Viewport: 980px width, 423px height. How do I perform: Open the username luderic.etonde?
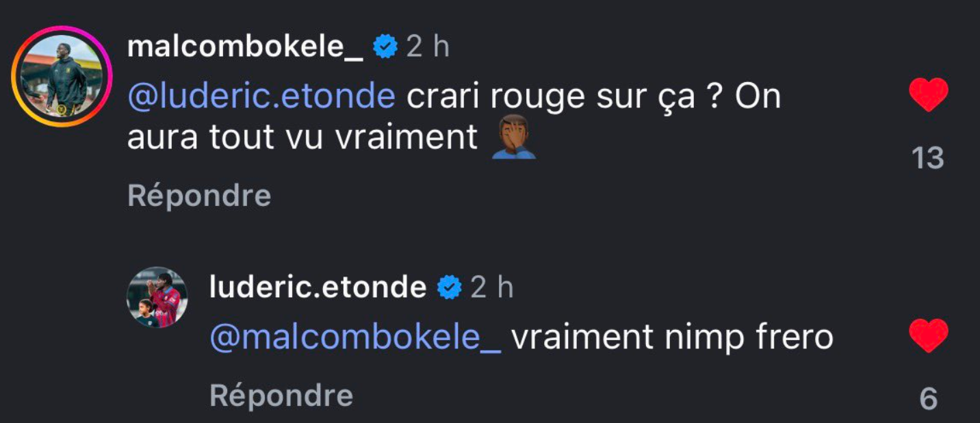318,285
